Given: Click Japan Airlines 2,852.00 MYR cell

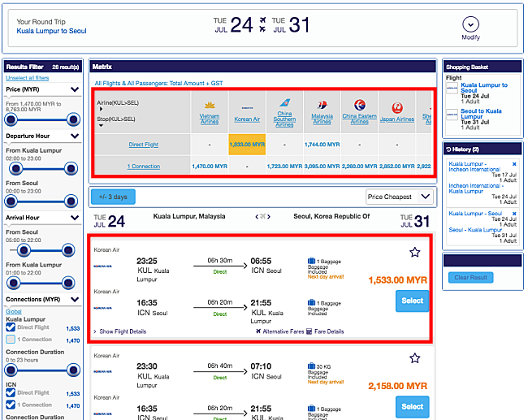Looking at the screenshot, I should point(397,167).
